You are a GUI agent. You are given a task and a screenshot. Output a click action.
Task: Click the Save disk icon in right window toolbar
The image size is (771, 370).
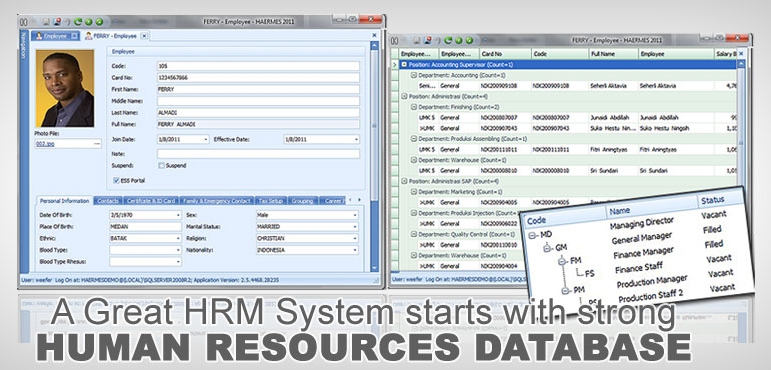[x=416, y=40]
